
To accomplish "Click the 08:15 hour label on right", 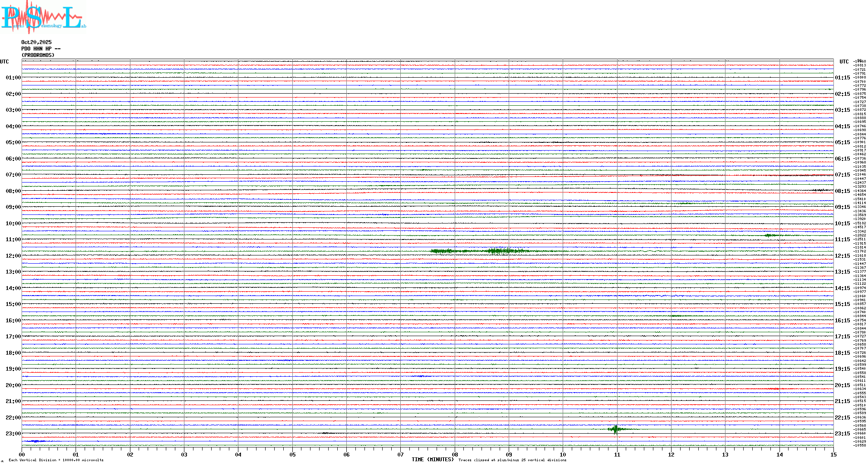I will click(x=842, y=191).
